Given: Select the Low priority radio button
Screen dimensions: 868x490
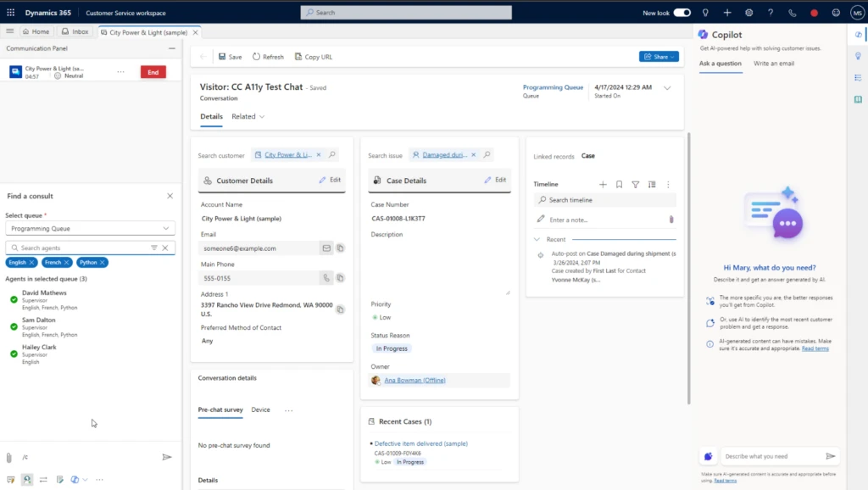Looking at the screenshot, I should 374,318.
